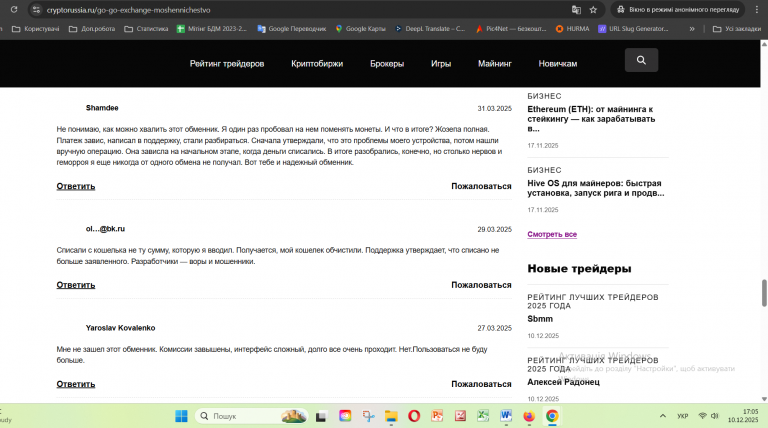Click the Смотреть все link
This screenshot has width=768, height=428.
pos(552,234)
